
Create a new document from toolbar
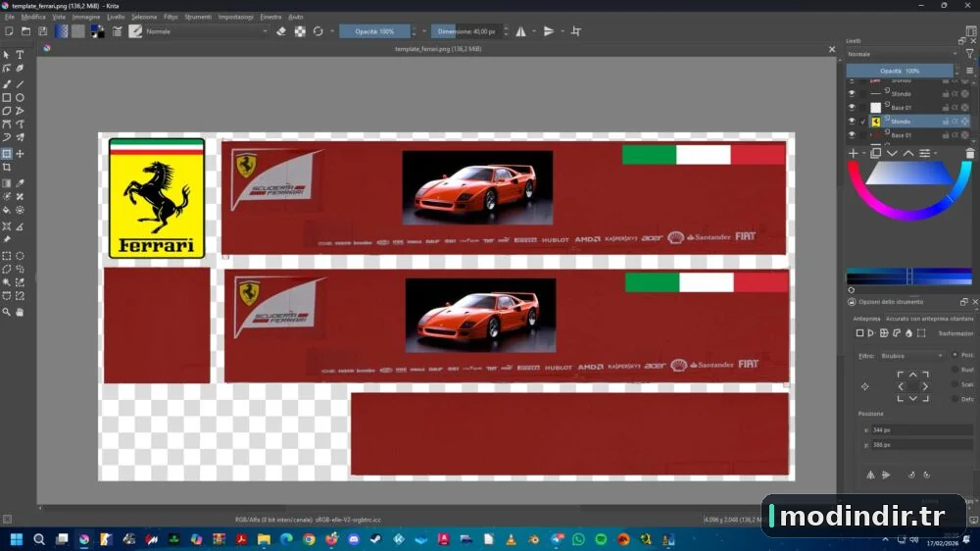pyautogui.click(x=9, y=31)
